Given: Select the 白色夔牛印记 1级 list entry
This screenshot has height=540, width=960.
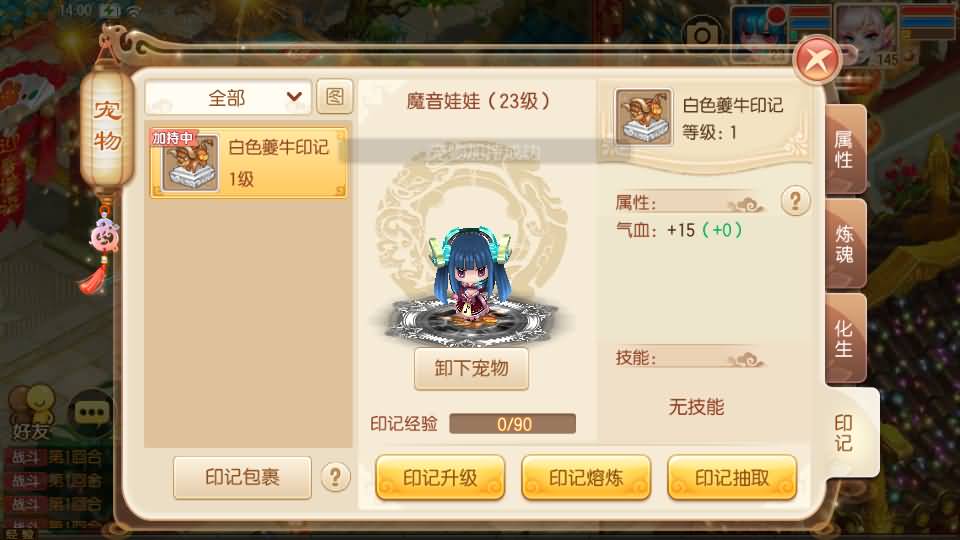Looking at the screenshot, I should [249, 163].
